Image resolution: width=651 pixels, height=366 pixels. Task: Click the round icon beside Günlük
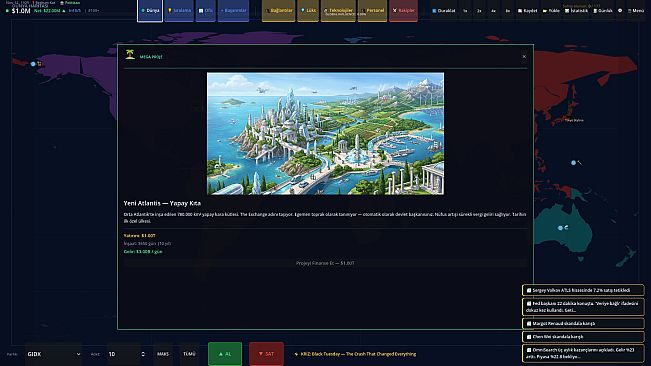pyautogui.click(x=620, y=11)
